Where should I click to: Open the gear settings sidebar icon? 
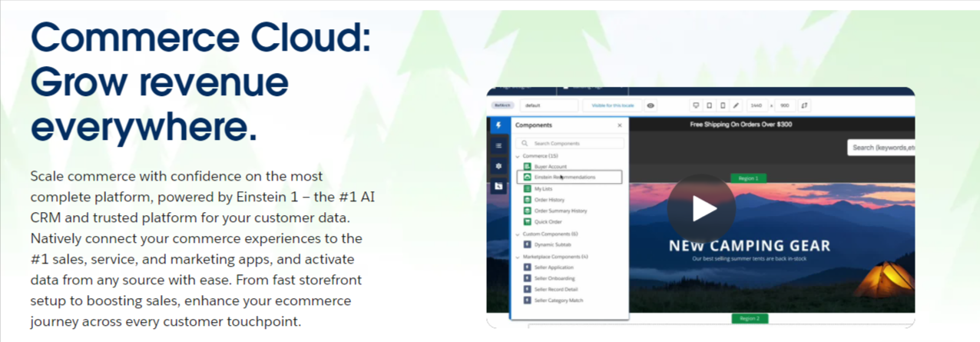tap(498, 165)
